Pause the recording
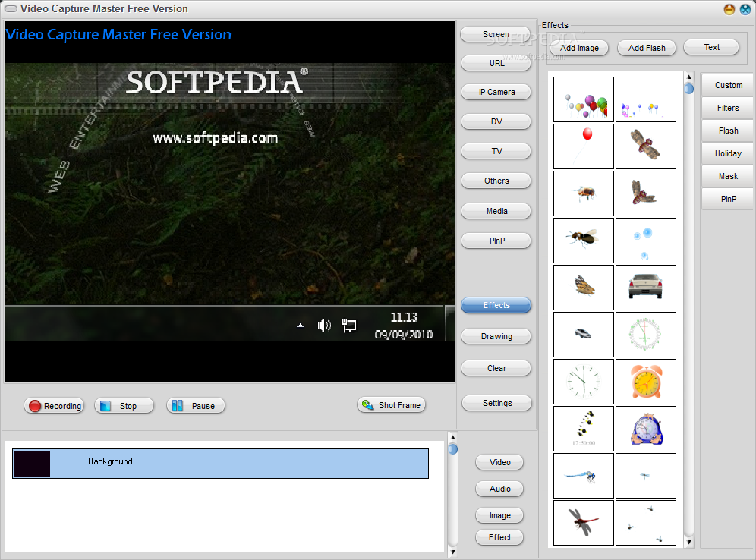 tap(196, 406)
